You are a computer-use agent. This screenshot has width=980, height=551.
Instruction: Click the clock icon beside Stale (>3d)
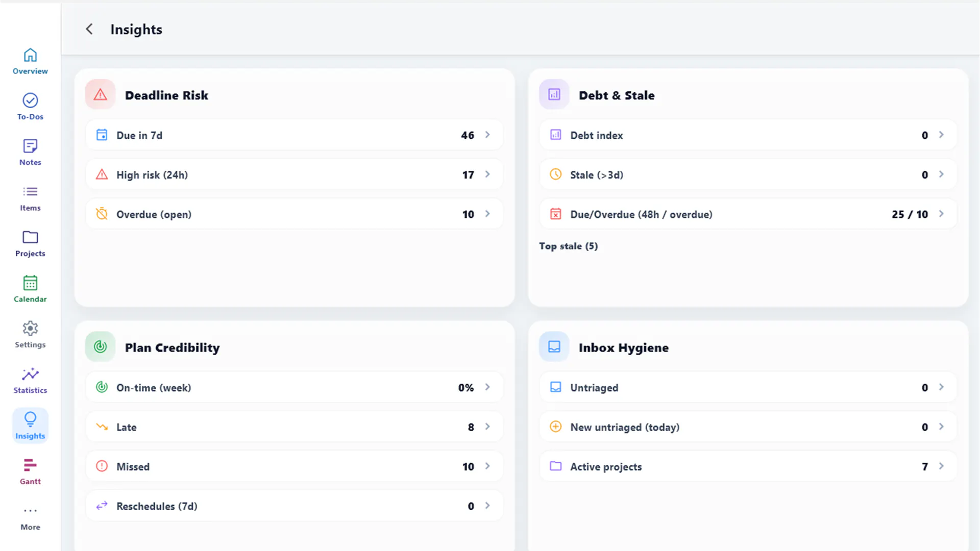556,174
